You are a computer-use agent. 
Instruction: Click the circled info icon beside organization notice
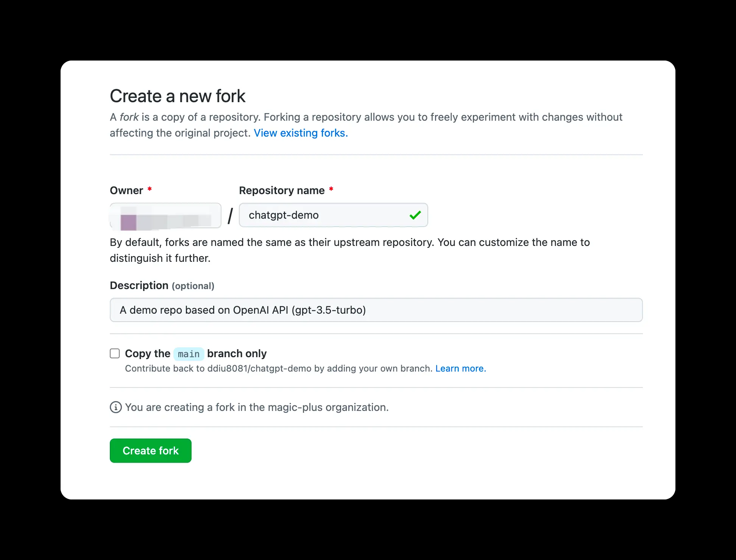click(115, 407)
